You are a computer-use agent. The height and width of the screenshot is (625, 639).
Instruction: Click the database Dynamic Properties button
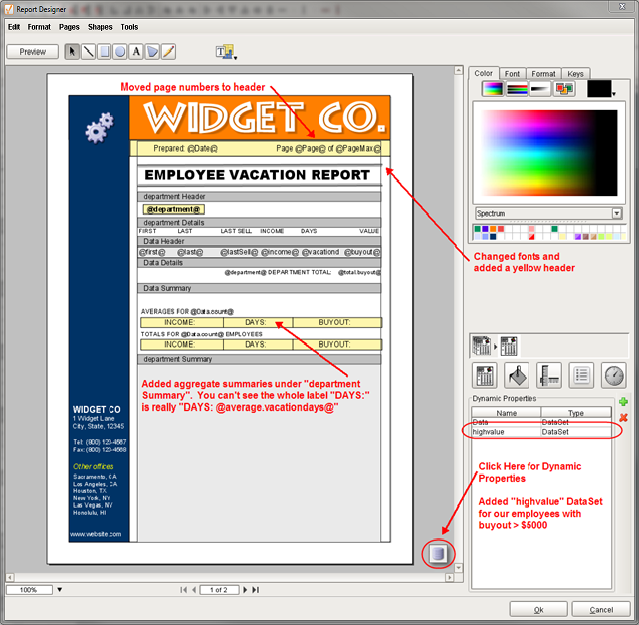(438, 554)
